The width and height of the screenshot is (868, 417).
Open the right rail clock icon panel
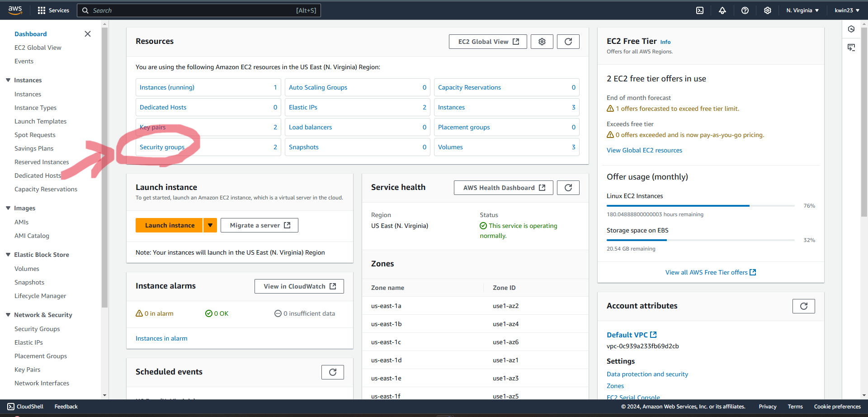click(851, 29)
